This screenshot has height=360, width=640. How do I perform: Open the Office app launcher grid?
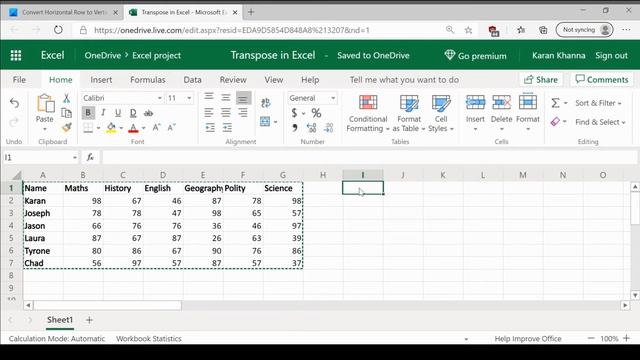16,55
